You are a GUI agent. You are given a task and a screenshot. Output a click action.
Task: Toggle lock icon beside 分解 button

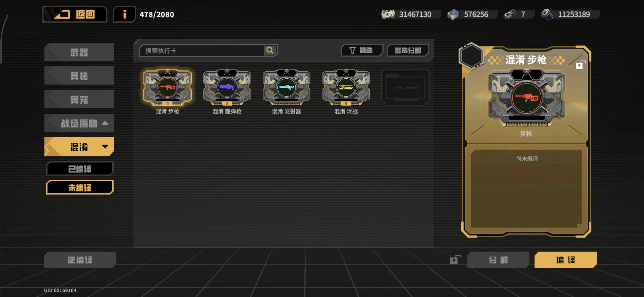point(455,260)
